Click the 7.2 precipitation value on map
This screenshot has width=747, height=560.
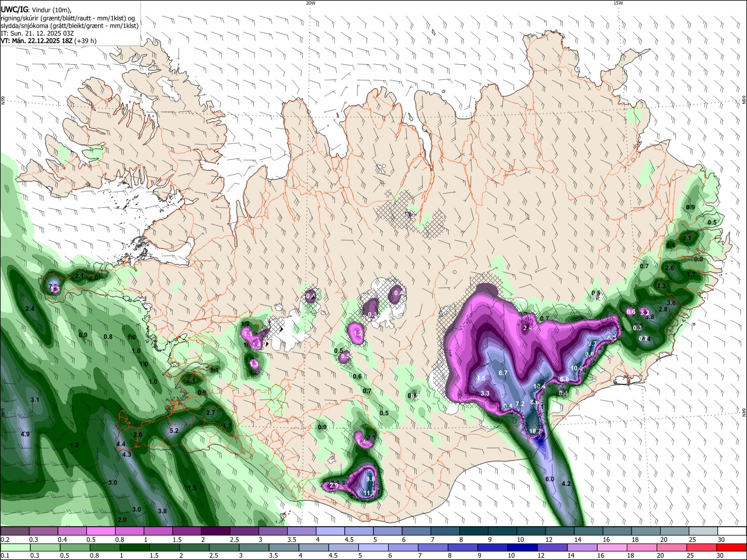tap(521, 404)
